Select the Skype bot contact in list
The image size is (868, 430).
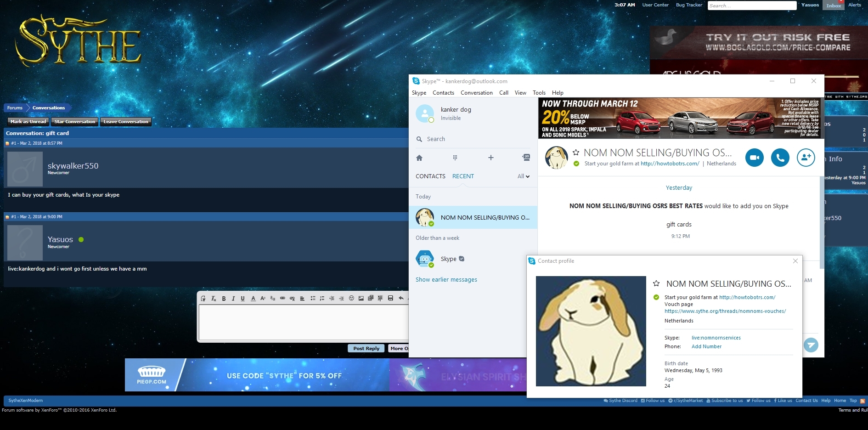pos(473,259)
